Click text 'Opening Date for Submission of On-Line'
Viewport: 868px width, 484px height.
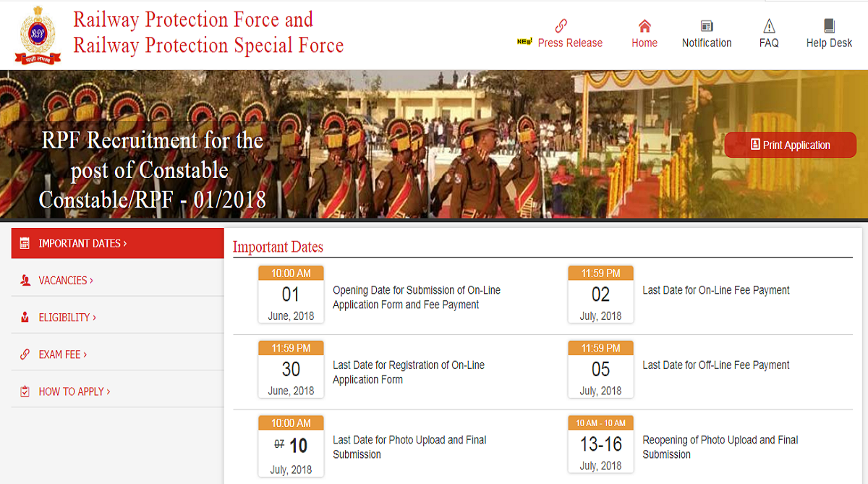coord(417,290)
